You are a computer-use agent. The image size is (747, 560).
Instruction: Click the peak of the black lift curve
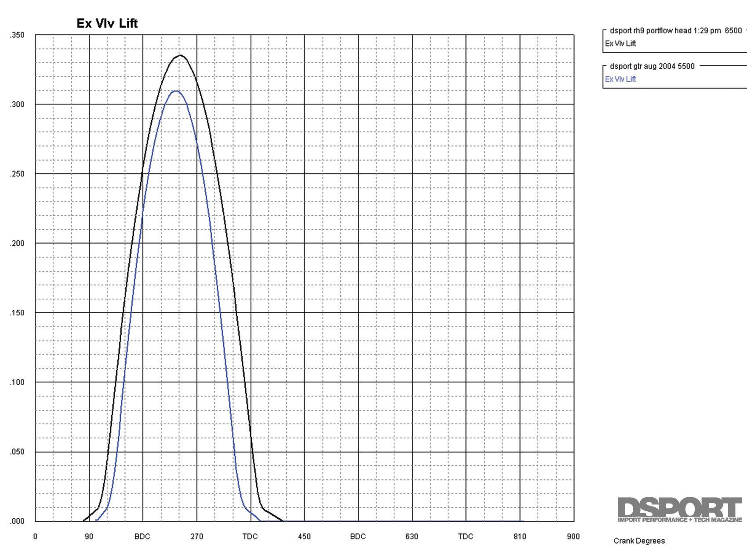pyautogui.click(x=180, y=55)
